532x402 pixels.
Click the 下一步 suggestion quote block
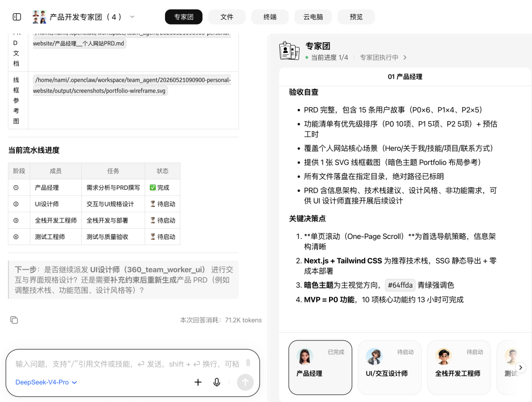[124, 280]
